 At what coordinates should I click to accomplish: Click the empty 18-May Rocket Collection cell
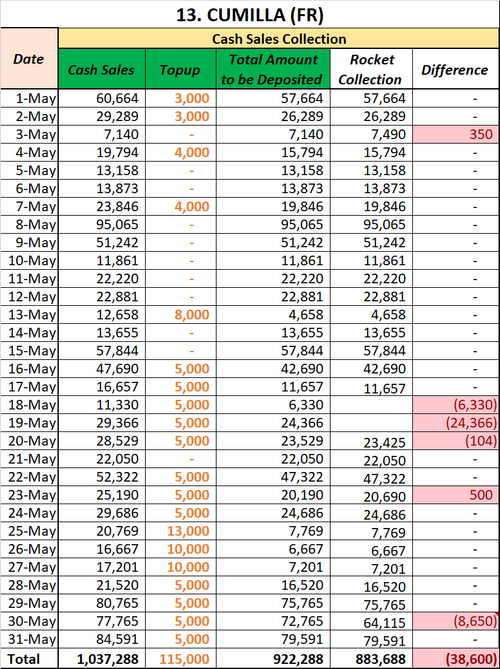coord(371,405)
